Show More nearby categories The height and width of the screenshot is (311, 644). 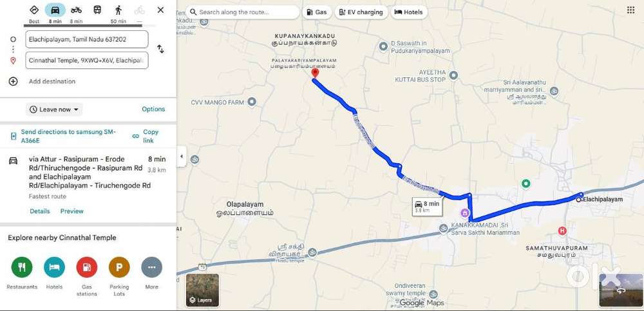coord(151,267)
